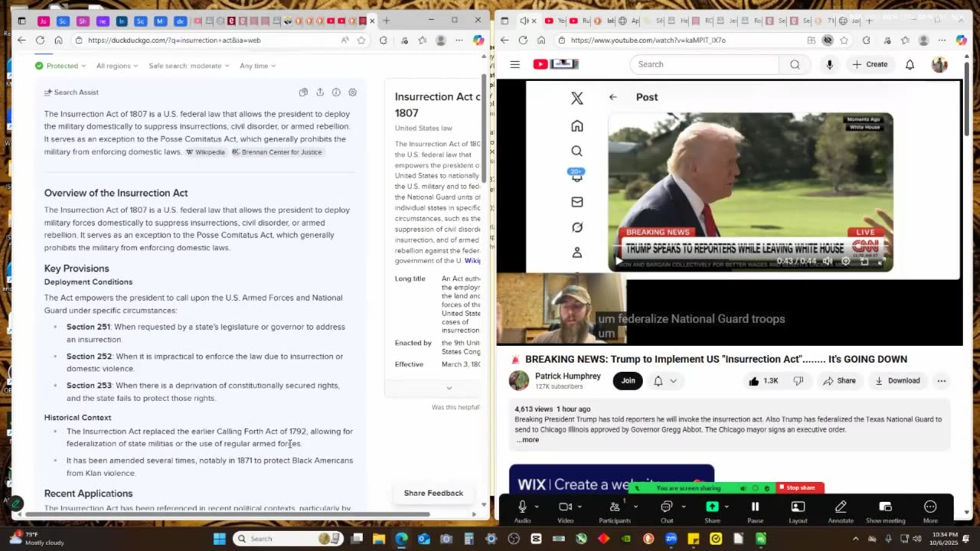This screenshot has height=551, width=980.
Task: Open a new tab in the left browser
Action: pyautogui.click(x=386, y=21)
